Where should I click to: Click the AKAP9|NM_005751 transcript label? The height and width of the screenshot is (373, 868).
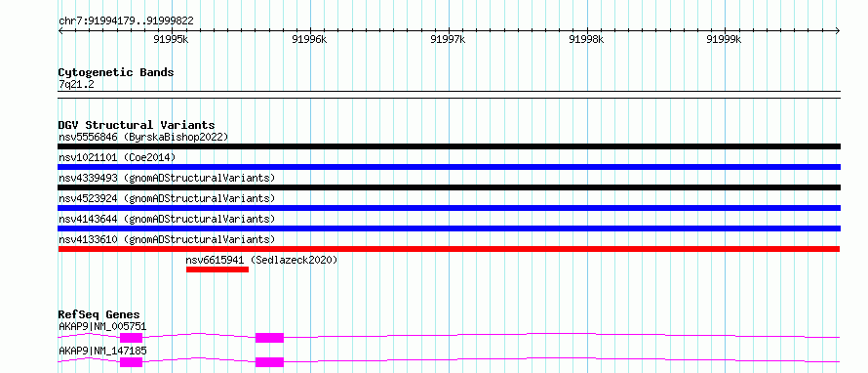click(102, 326)
